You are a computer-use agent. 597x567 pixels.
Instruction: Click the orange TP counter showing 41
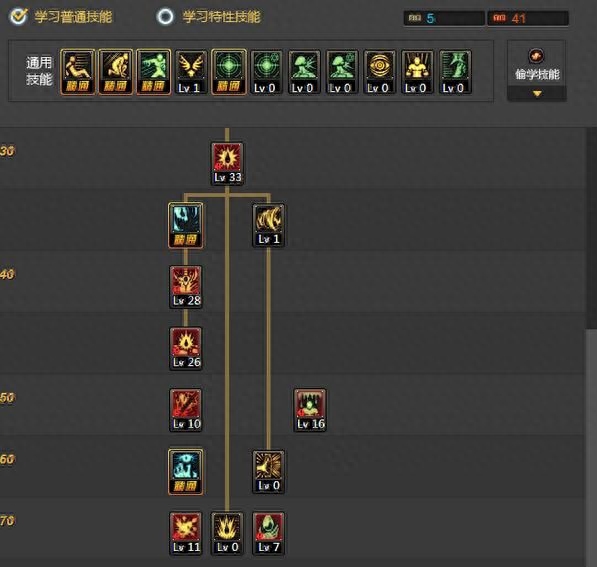click(x=528, y=18)
